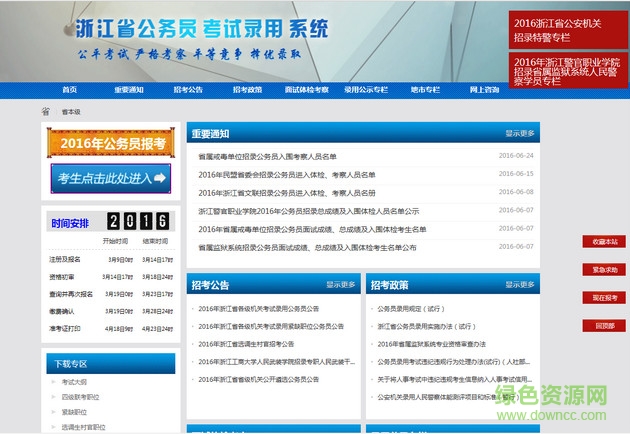
Task: Click 显示更多 in the 招考公告 panel
Action: tap(341, 285)
